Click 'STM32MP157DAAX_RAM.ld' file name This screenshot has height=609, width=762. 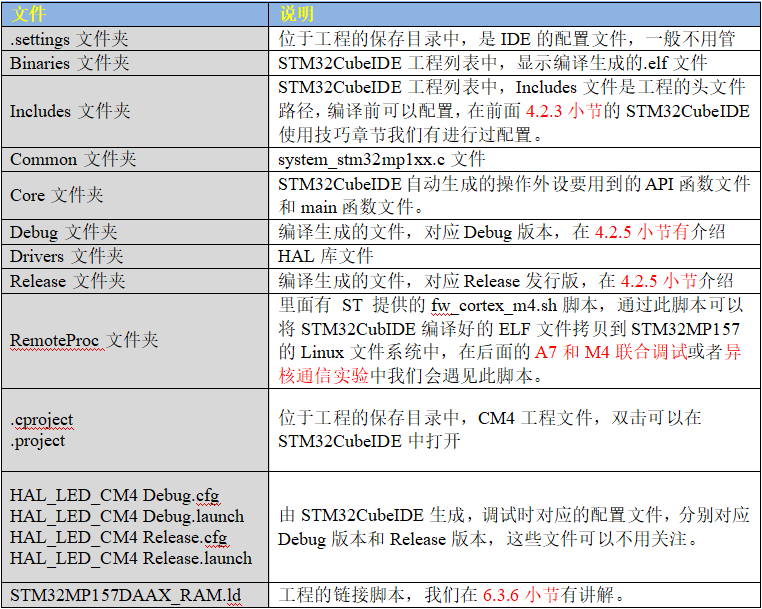(125, 595)
